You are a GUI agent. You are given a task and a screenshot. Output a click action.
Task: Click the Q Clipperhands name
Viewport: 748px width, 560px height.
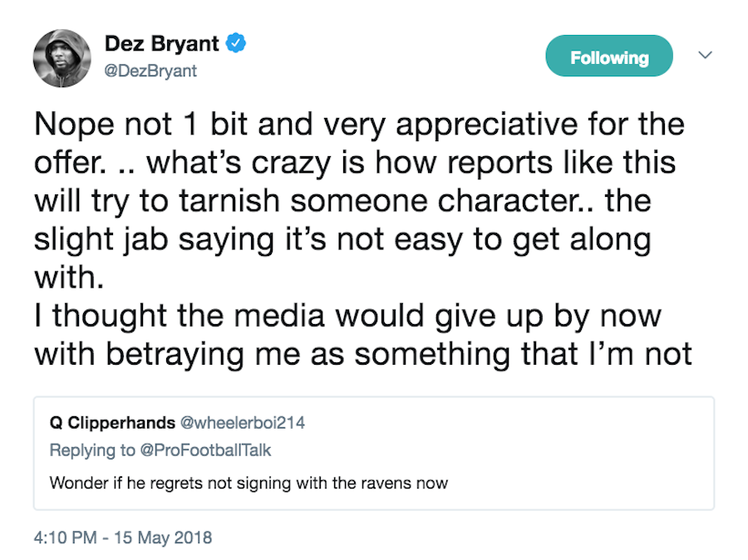(x=112, y=423)
